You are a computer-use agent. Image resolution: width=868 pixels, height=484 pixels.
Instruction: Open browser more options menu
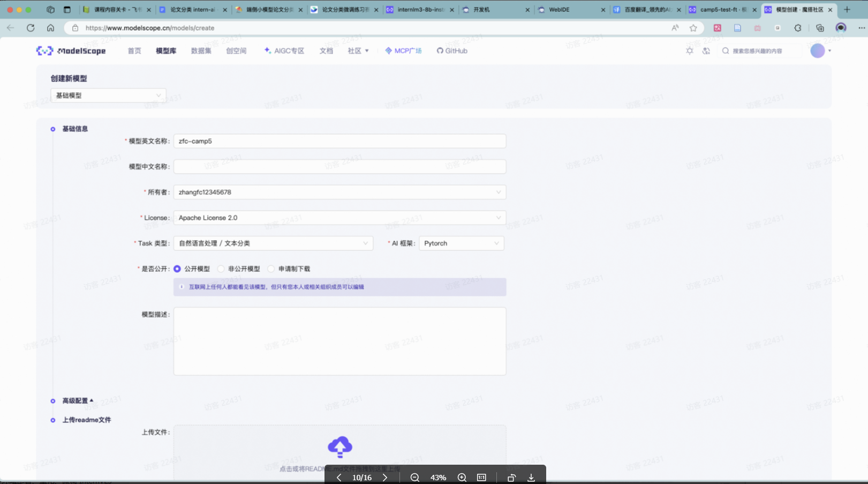862,28
